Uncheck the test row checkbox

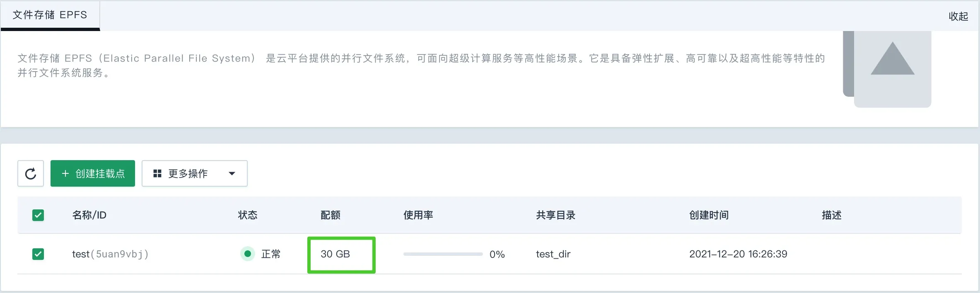[38, 254]
